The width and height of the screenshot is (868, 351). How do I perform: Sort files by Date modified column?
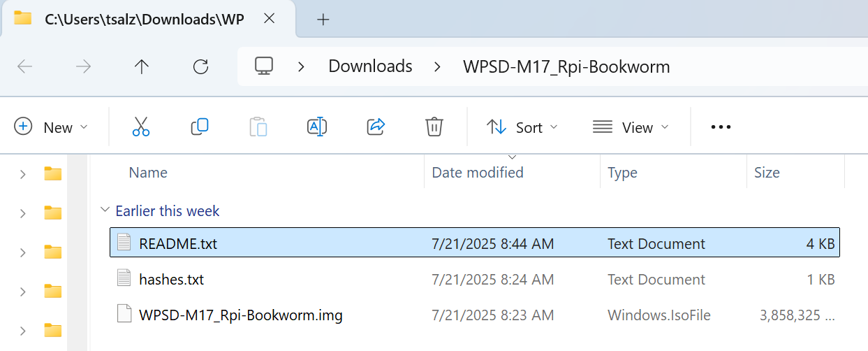coord(478,173)
